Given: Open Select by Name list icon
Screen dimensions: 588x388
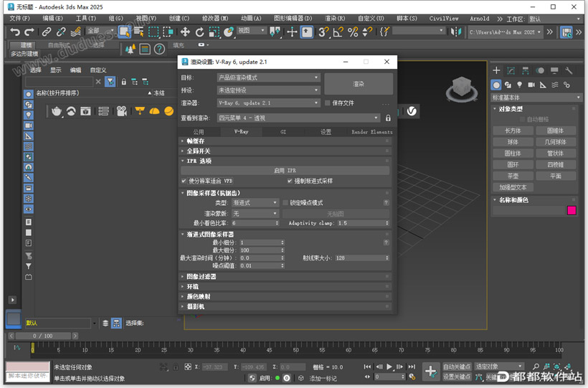Looking at the screenshot, I should 138,32.
